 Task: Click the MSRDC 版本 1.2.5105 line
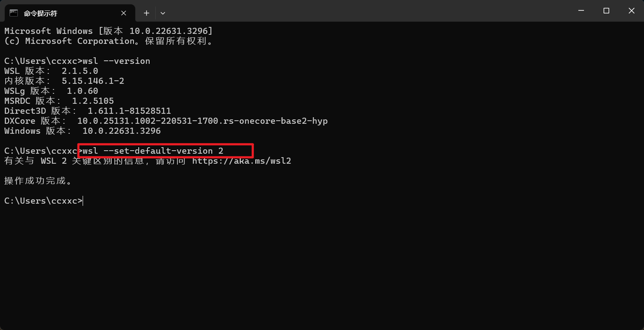tap(59, 101)
